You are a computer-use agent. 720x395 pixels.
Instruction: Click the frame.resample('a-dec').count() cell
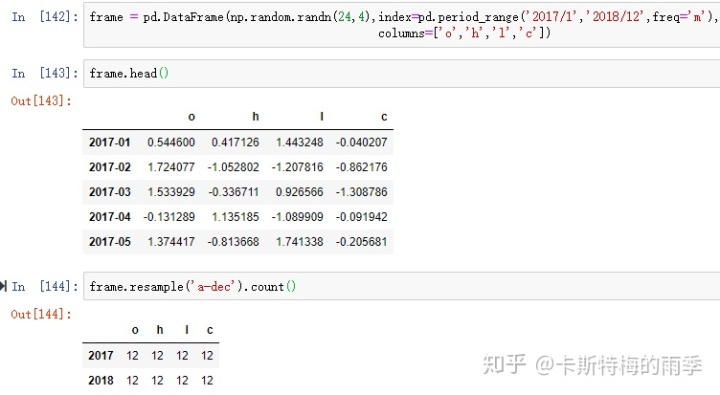coord(401,287)
